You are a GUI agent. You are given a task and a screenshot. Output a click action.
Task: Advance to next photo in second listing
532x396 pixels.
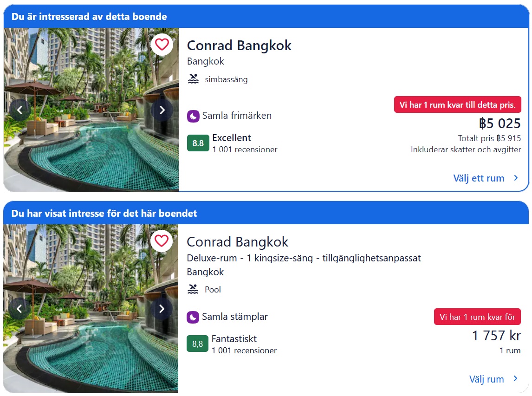tap(162, 309)
